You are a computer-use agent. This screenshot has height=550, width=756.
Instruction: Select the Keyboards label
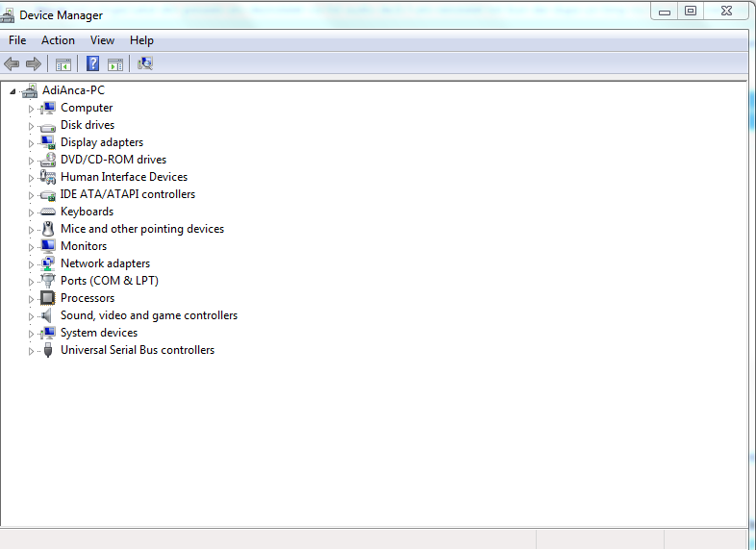click(x=87, y=212)
